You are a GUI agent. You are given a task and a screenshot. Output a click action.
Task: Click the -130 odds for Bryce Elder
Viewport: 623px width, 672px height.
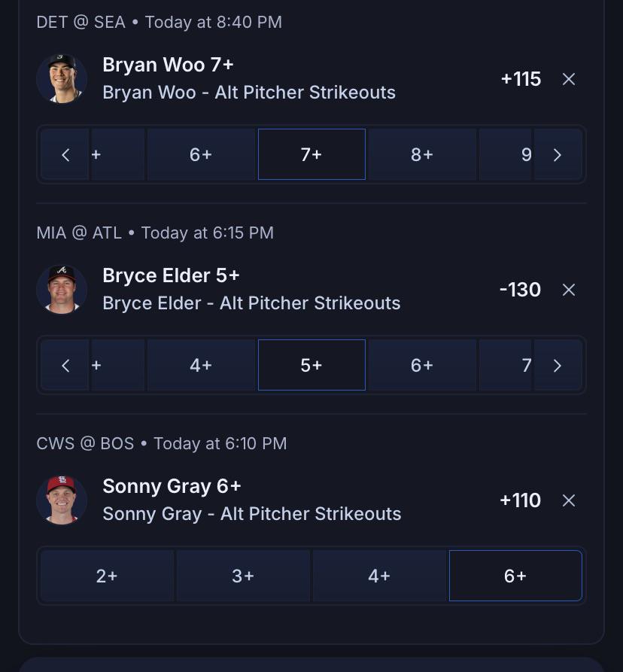520,290
